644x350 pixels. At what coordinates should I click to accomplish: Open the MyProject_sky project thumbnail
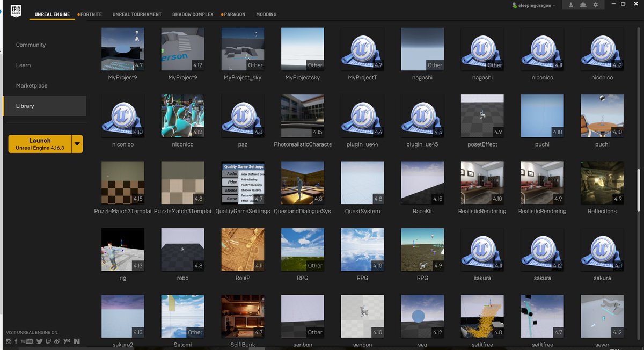pos(243,49)
